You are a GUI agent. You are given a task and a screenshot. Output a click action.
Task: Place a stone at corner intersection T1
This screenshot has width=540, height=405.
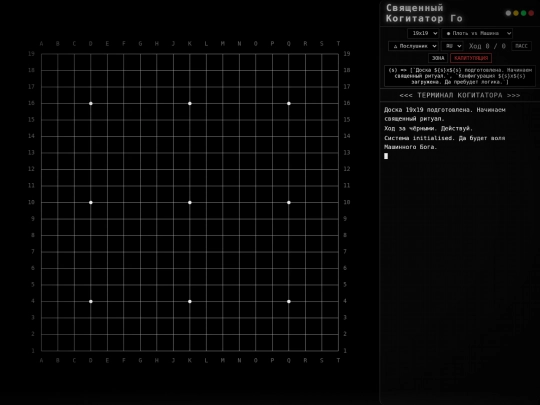(338, 351)
